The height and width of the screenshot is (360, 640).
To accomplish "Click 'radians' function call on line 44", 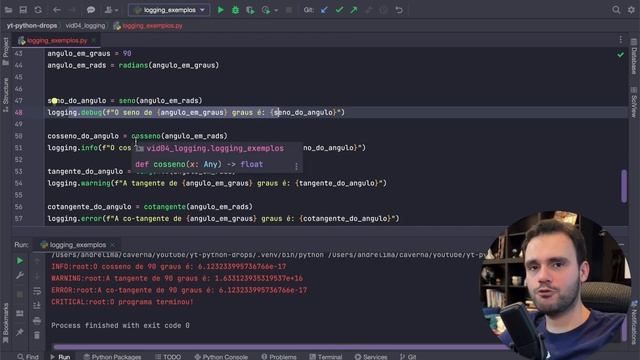I will point(133,65).
